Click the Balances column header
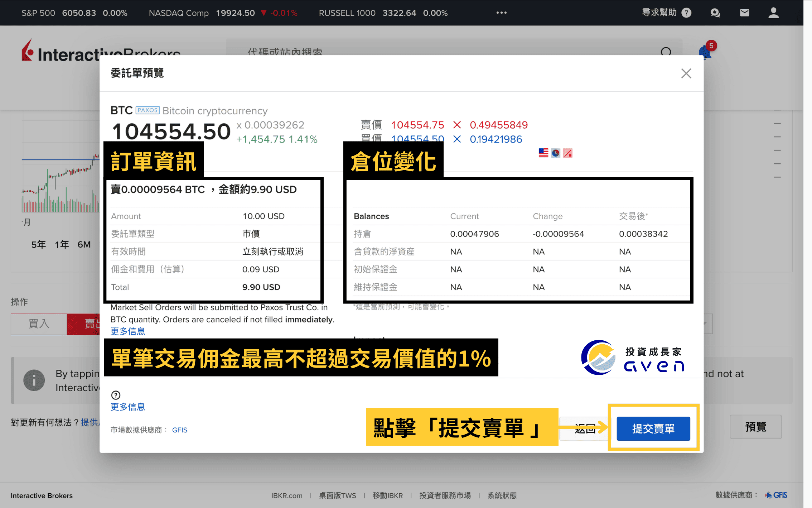Image resolution: width=812 pixels, height=508 pixels. pyautogui.click(x=371, y=216)
